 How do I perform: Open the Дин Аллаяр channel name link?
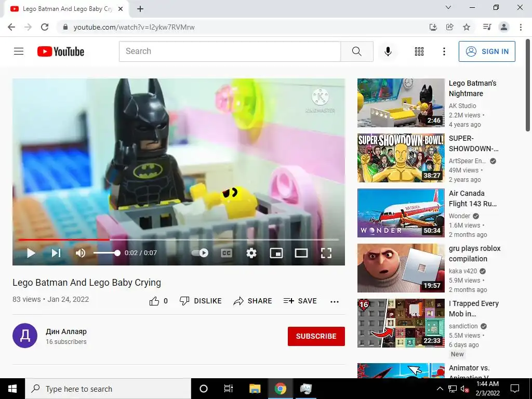pyautogui.click(x=66, y=331)
